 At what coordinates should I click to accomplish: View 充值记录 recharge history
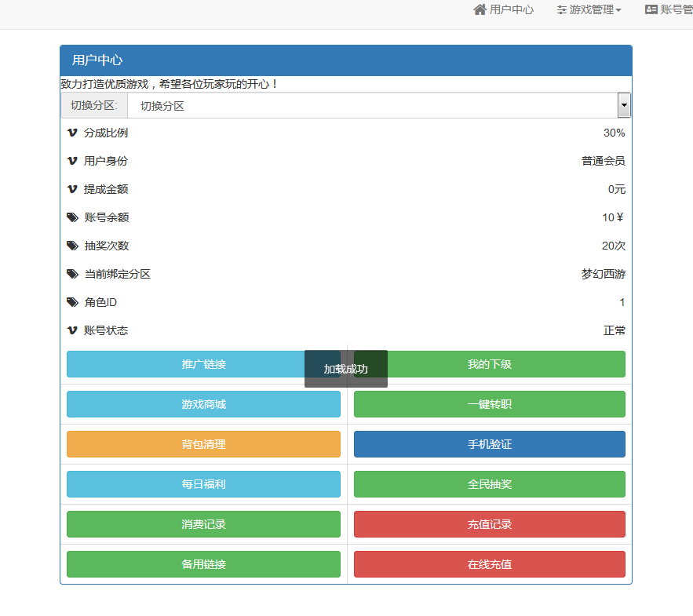[489, 524]
